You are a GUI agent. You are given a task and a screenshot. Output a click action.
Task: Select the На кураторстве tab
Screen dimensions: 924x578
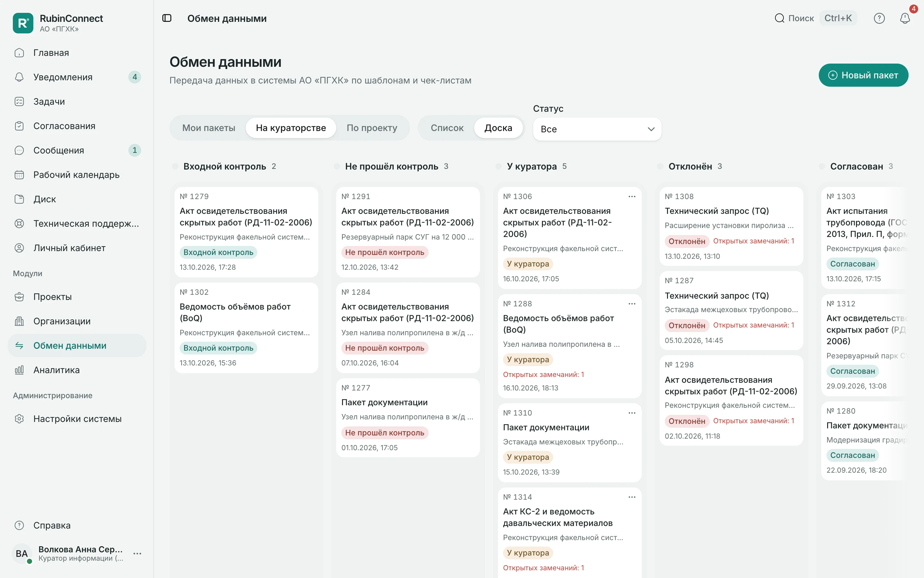coord(291,128)
